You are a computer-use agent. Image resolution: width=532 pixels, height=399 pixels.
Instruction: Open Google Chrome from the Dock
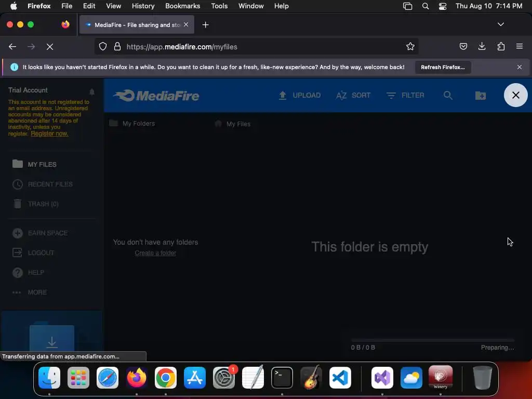click(x=166, y=378)
